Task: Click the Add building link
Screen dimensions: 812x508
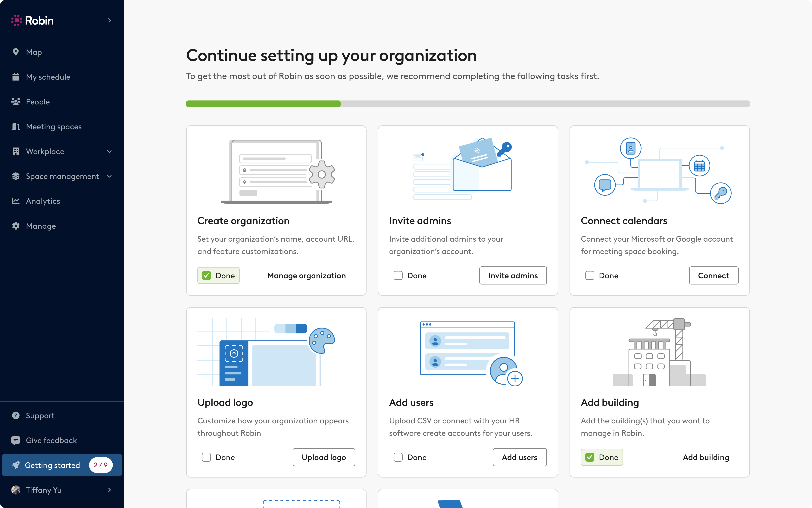Action: coord(706,457)
